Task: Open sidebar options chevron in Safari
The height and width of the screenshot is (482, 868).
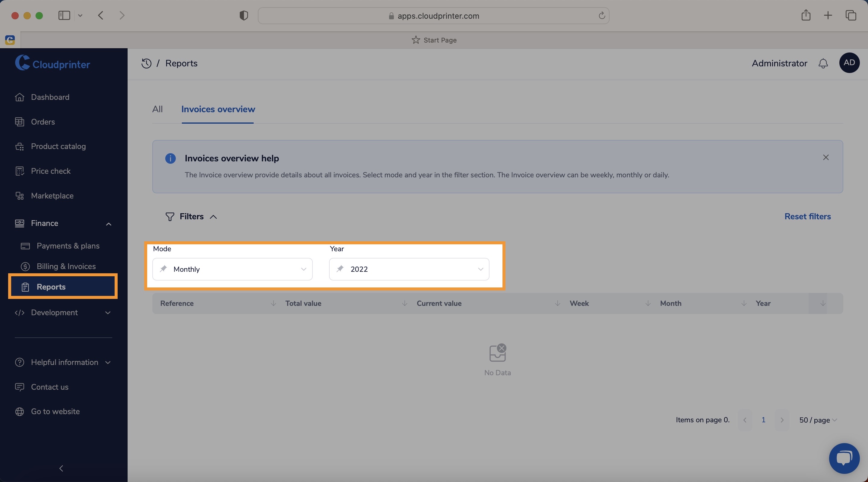Action: 80,15
